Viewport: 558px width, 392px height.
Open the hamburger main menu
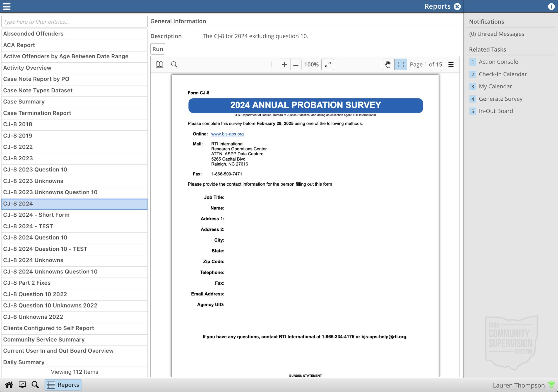7,6
